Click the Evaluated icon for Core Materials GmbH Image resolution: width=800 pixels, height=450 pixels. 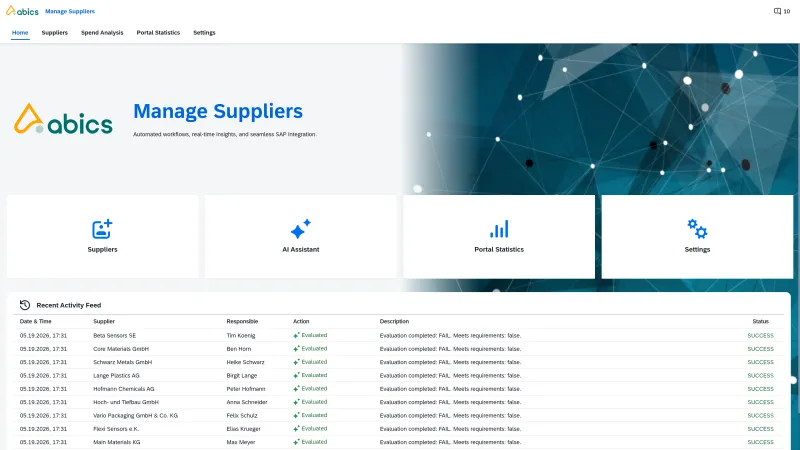pos(296,348)
